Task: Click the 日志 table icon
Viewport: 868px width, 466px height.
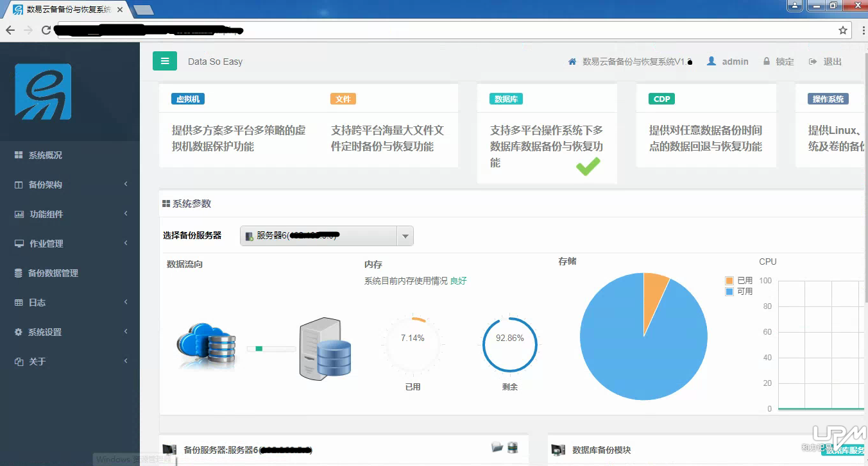Action: (x=19, y=303)
